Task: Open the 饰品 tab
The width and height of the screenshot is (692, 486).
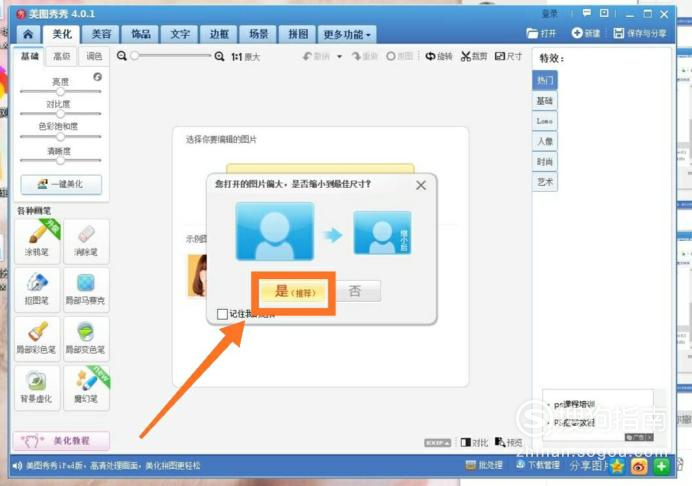Action: pos(141,34)
